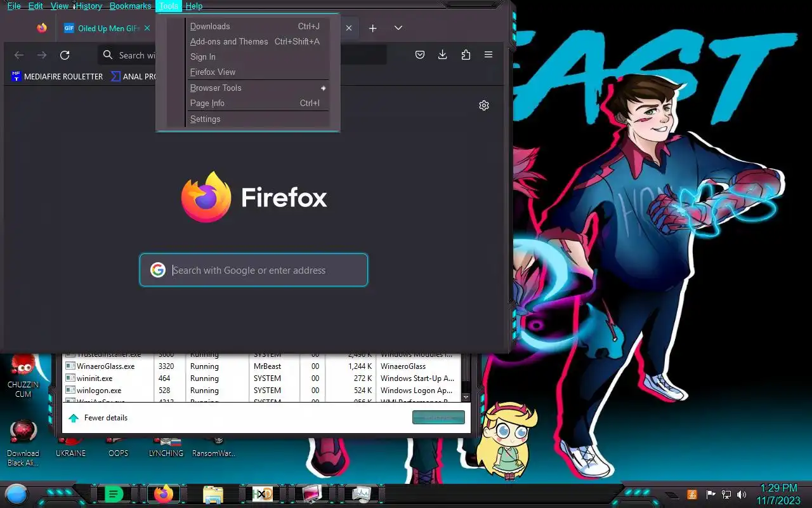This screenshot has height=508, width=812.
Task: Click the magnifier icon in the address bar
Action: coord(108,55)
